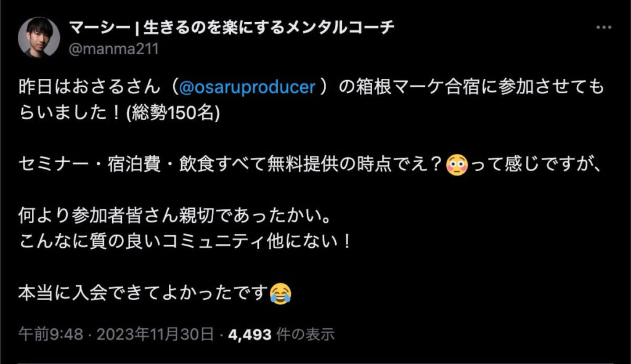
Task: Click the flushed face emoji in tweet
Action: click(456, 166)
